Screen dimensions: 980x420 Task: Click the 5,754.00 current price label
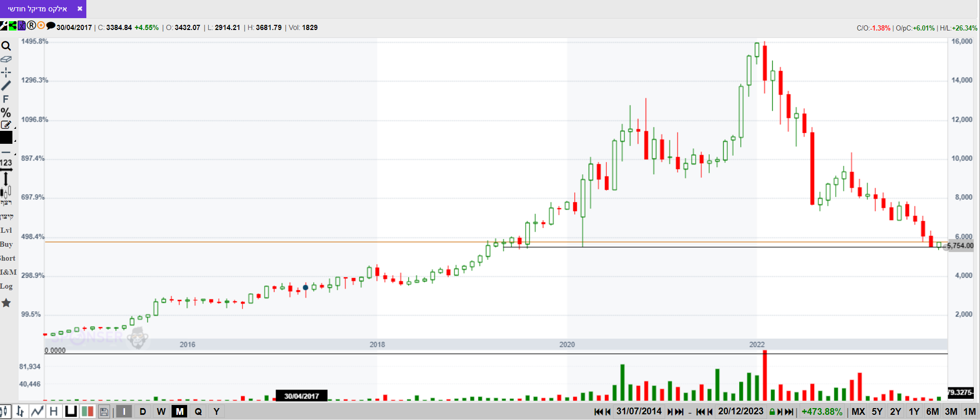[x=960, y=246]
